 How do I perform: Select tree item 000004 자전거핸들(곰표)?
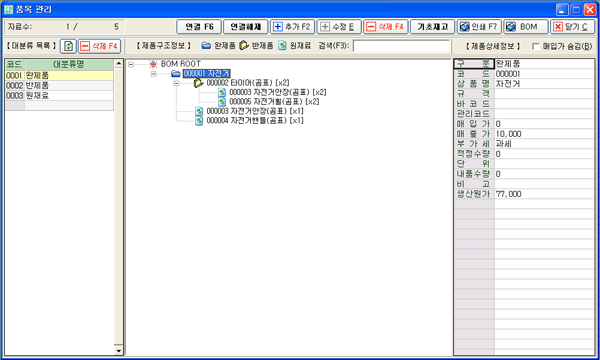(x=255, y=121)
